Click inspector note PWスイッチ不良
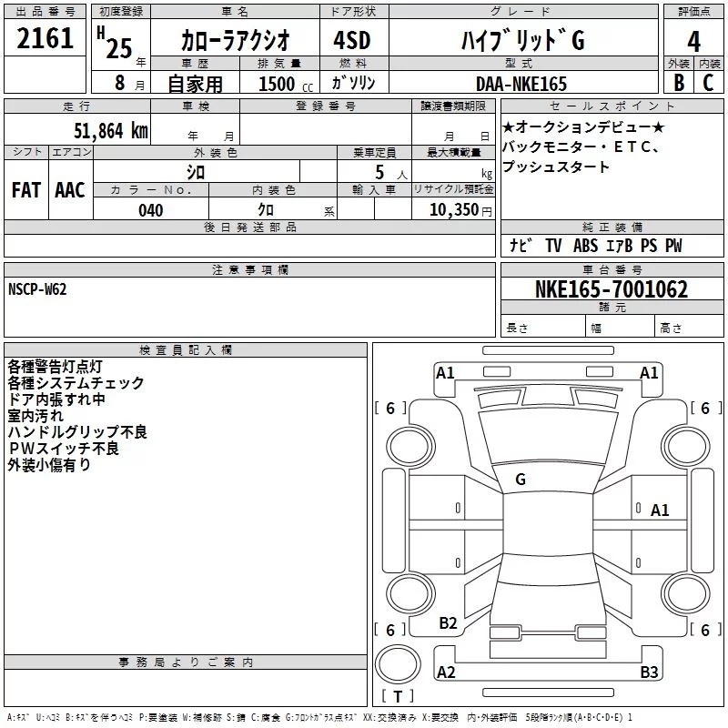This screenshot has width=728, height=728. [x=64, y=448]
